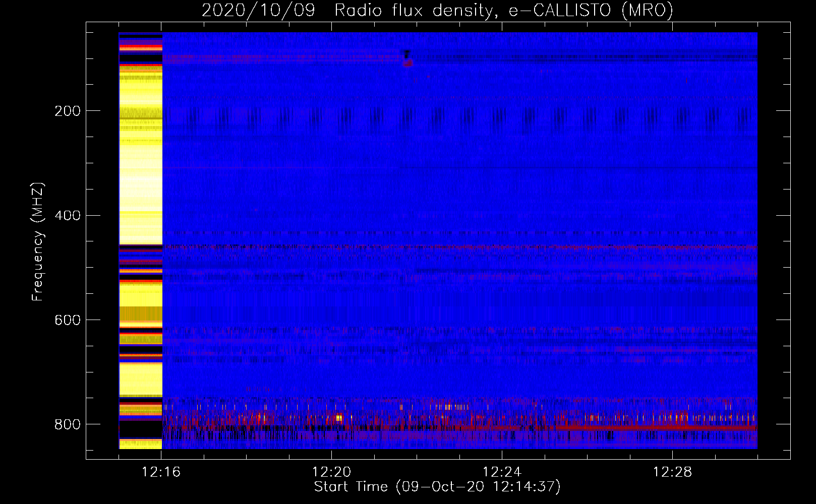
Task: Click the 12:24 time tick label
Action: pyautogui.click(x=502, y=472)
